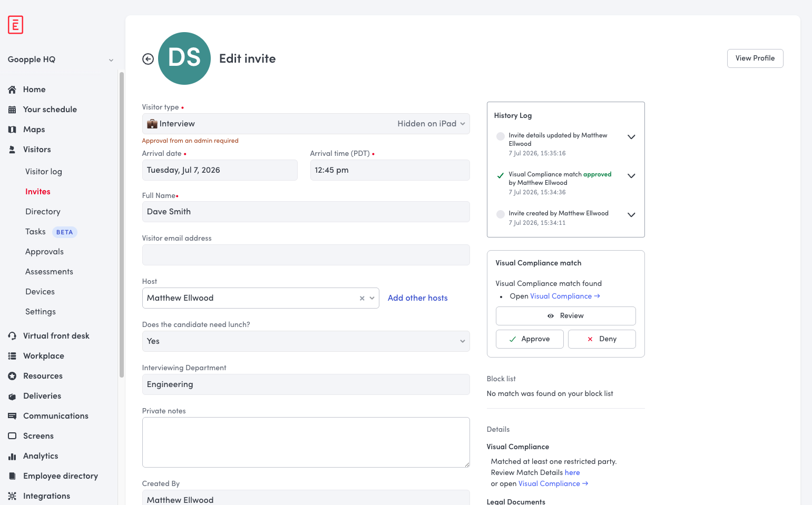Screen dimensions: 812x505
Task: Click the green check icon in Approve
Action: [x=512, y=339]
